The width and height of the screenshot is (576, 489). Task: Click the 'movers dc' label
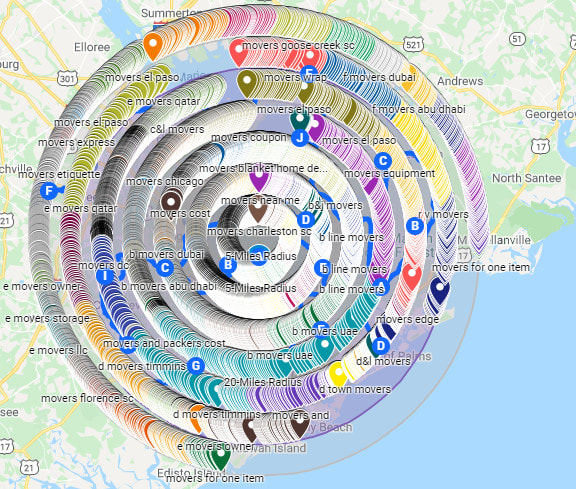tap(103, 265)
